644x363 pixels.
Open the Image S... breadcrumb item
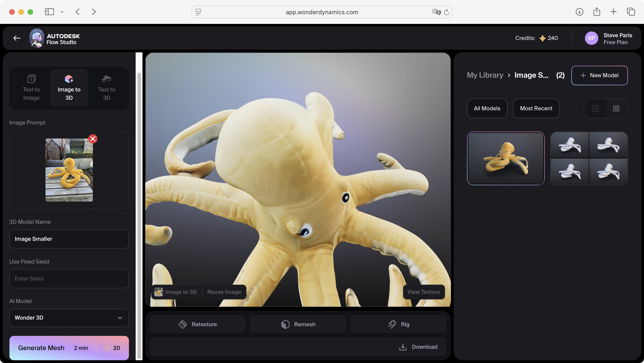point(531,75)
